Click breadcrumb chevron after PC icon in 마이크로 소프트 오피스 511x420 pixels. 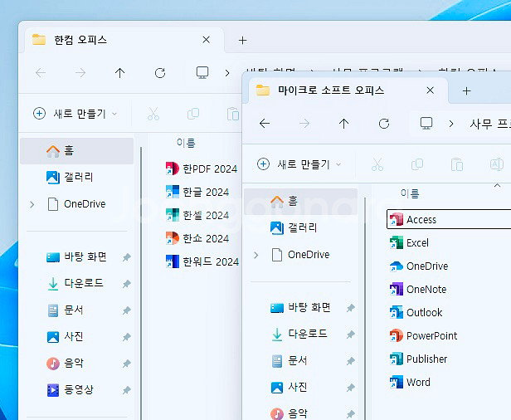point(451,124)
